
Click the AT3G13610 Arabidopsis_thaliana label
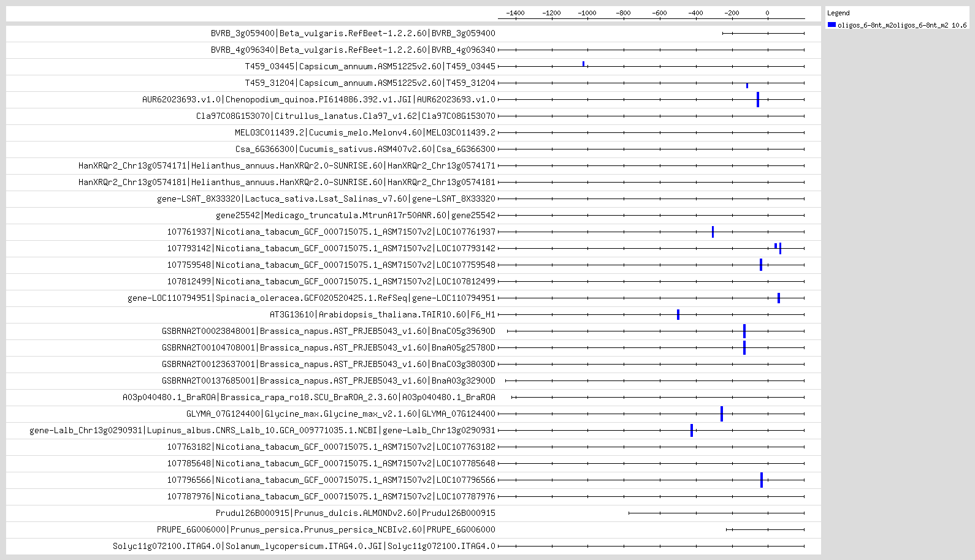(x=383, y=314)
